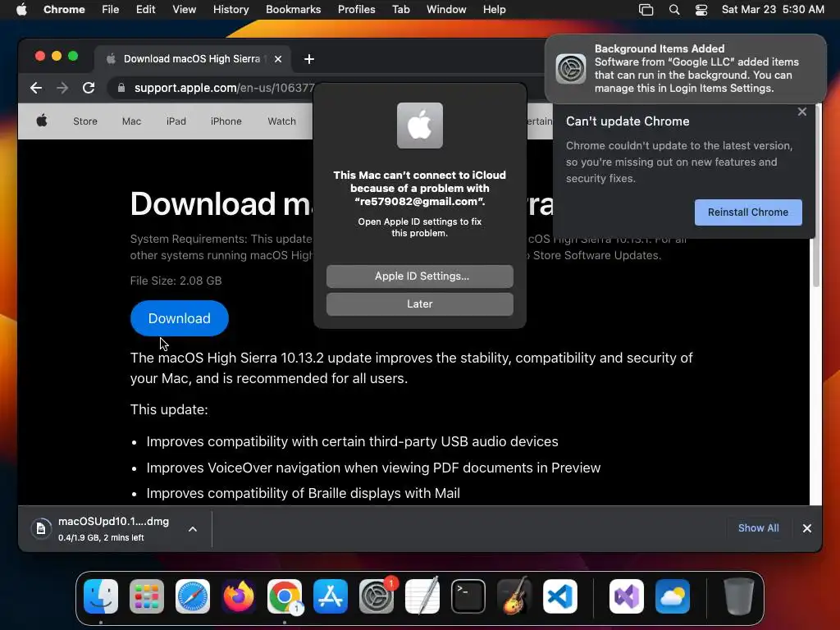Click the Apple logo icon in the iCloud dialog

tap(419, 126)
